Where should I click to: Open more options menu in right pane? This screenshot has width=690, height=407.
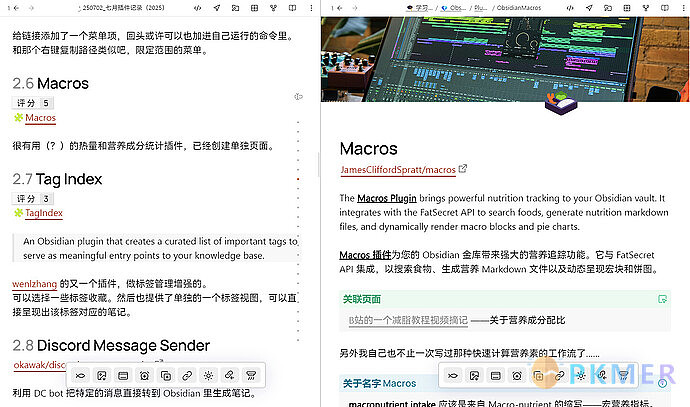pos(683,8)
